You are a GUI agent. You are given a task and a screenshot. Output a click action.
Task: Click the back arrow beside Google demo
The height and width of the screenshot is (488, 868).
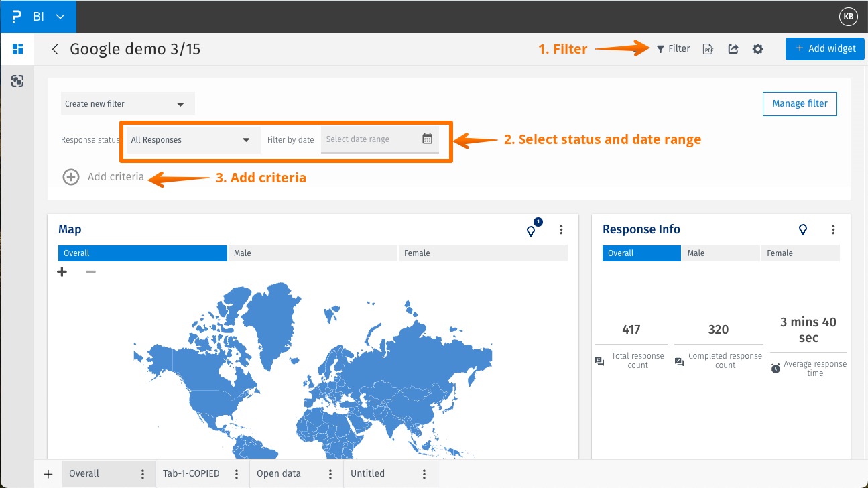[x=55, y=49]
